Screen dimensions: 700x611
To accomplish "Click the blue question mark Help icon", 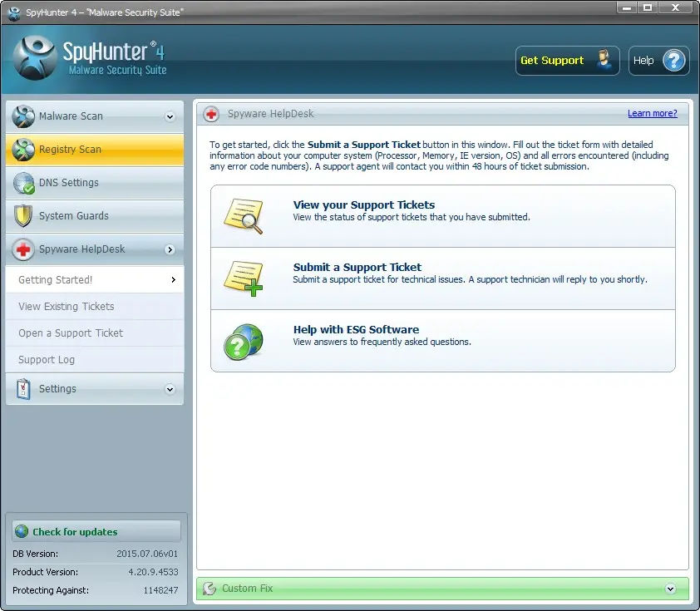I will coord(673,60).
